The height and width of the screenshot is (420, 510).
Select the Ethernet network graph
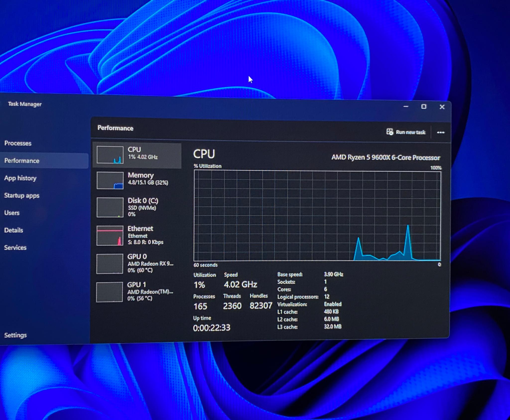tap(110, 235)
